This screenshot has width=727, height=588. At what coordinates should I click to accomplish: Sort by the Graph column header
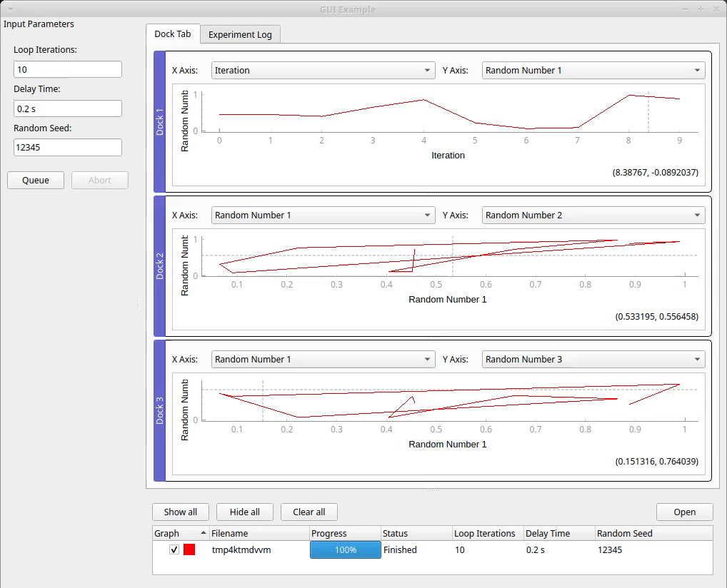180,533
